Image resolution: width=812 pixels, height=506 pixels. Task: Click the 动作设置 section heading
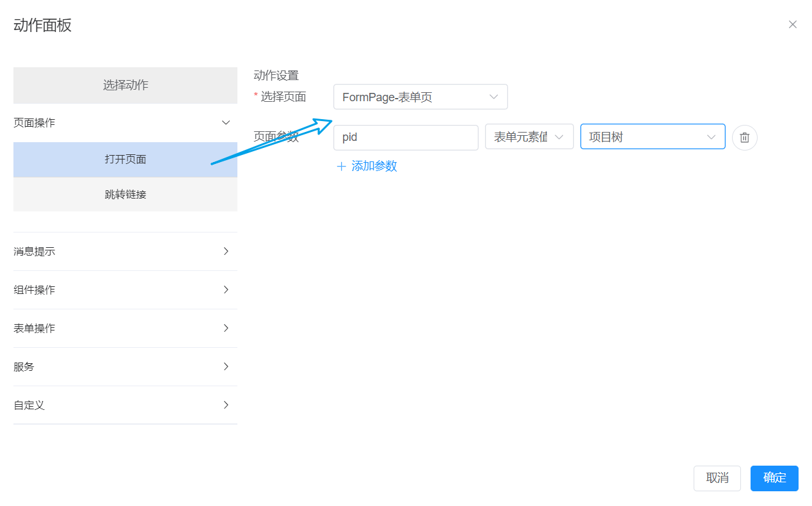click(276, 76)
